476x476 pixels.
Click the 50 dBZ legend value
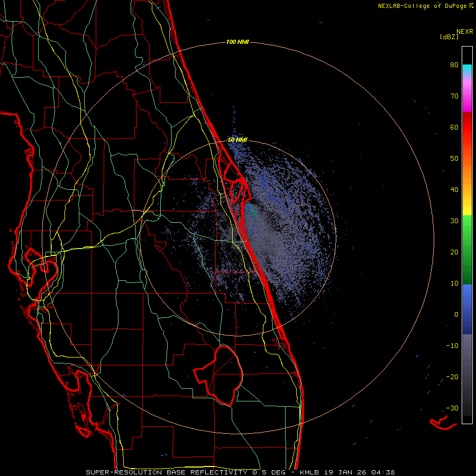click(x=454, y=159)
